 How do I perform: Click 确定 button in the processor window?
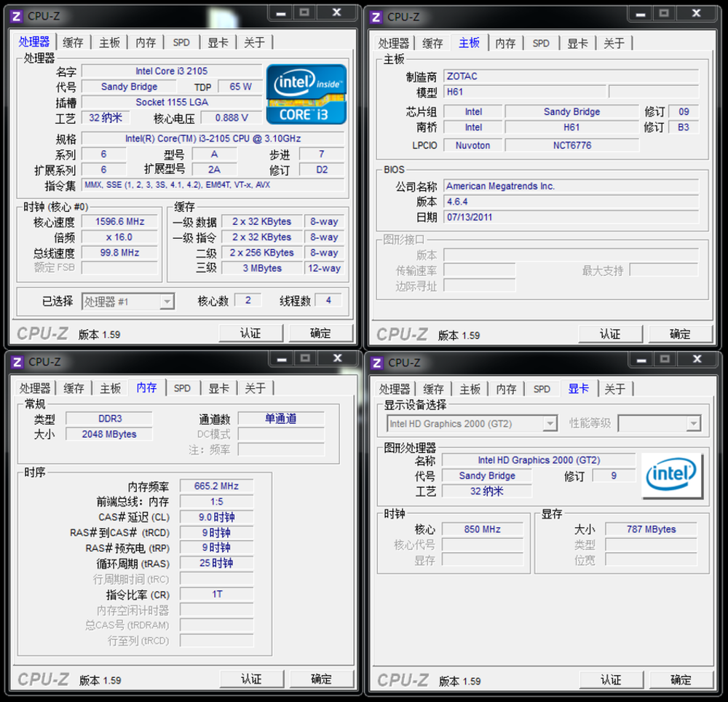coord(320,334)
